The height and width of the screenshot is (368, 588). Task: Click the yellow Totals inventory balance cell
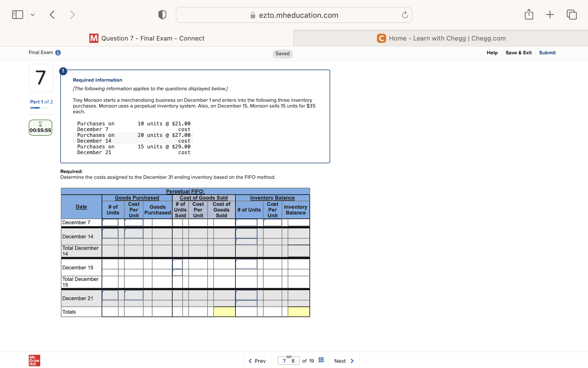point(299,312)
